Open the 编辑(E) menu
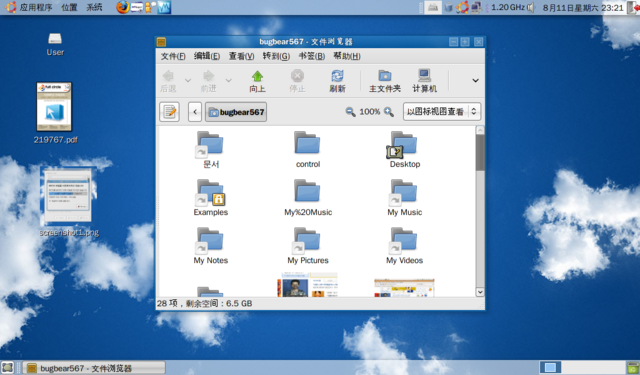Screen dimensions: 640x375 tap(207, 56)
